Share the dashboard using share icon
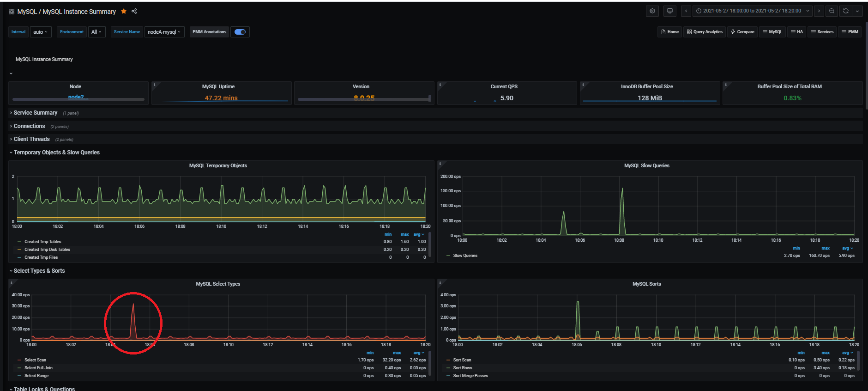Viewport: 868px width, 391px height. pos(134,11)
